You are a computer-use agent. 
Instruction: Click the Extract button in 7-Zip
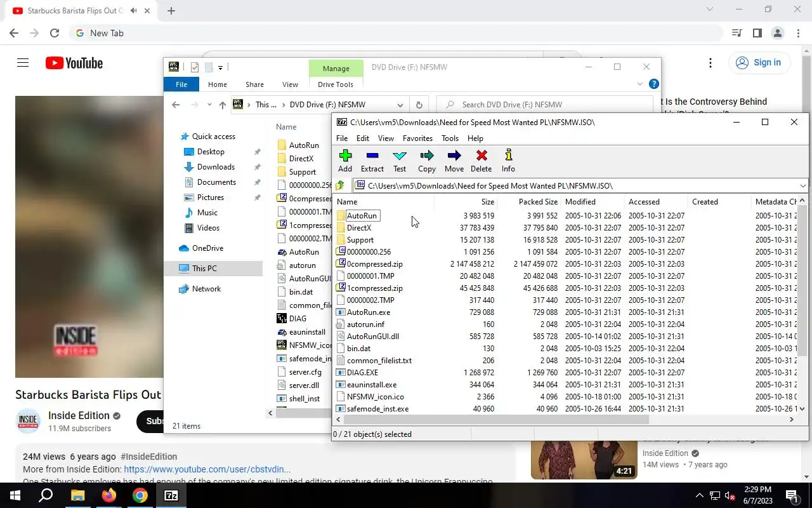coord(372,161)
